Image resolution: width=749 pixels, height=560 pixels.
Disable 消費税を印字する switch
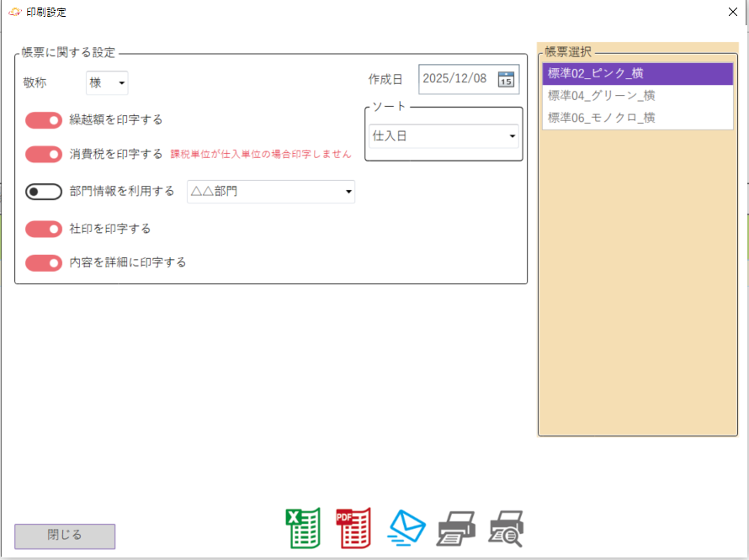pos(44,154)
